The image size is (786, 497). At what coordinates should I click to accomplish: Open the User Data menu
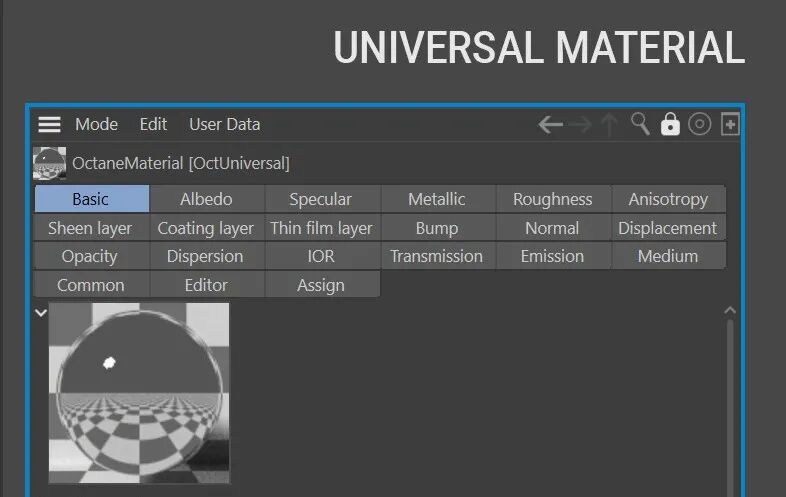click(x=225, y=124)
